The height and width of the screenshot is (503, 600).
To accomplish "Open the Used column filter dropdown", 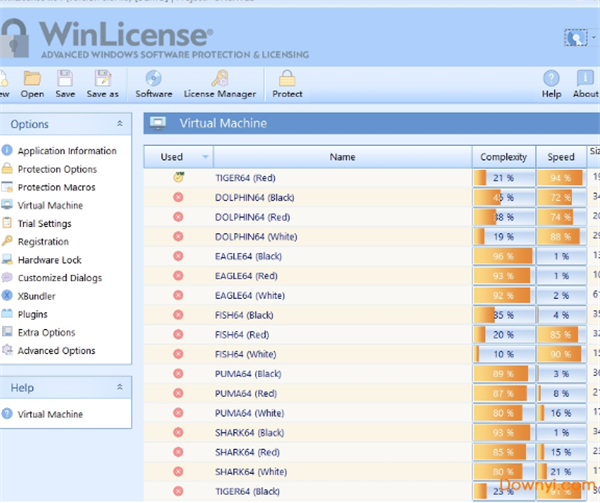I will click(x=205, y=157).
